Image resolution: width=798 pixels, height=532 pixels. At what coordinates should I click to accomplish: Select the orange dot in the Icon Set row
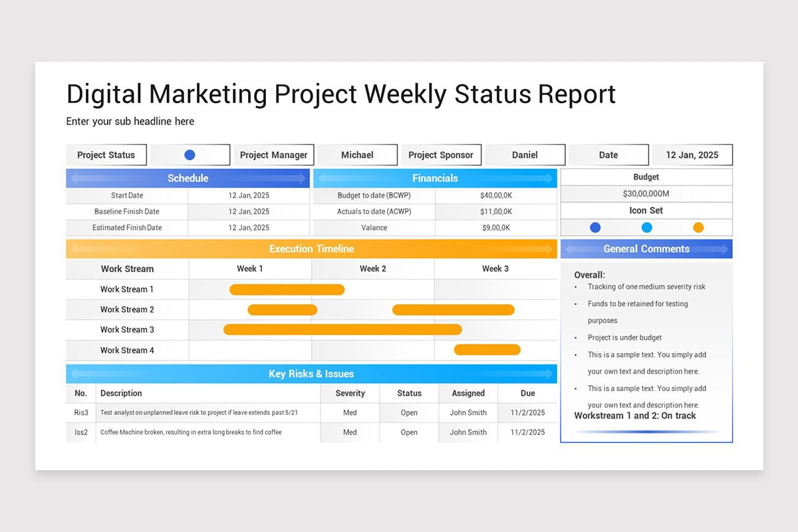pos(698,227)
